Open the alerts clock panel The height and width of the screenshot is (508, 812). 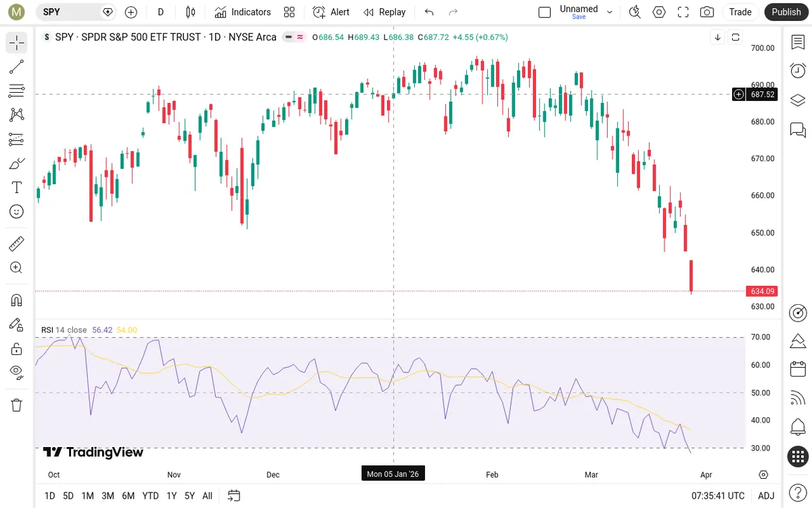798,70
